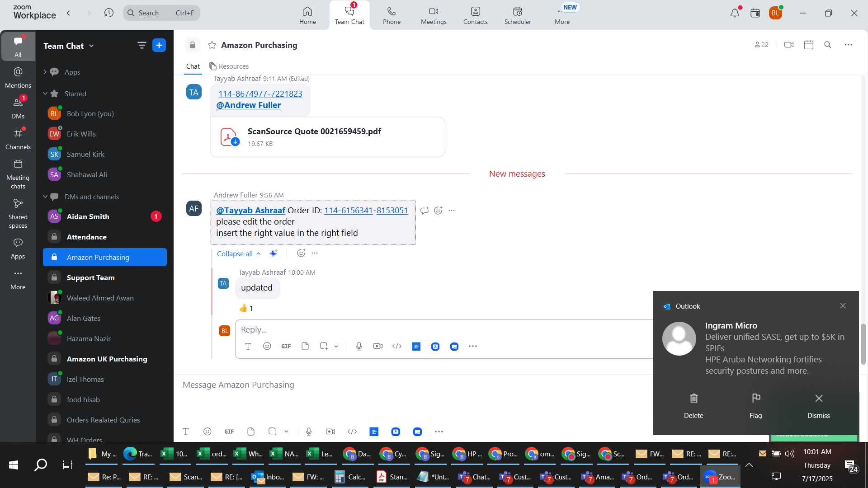Open formatting options in main composer
Viewport: 868px width, 488px height.
(185, 432)
